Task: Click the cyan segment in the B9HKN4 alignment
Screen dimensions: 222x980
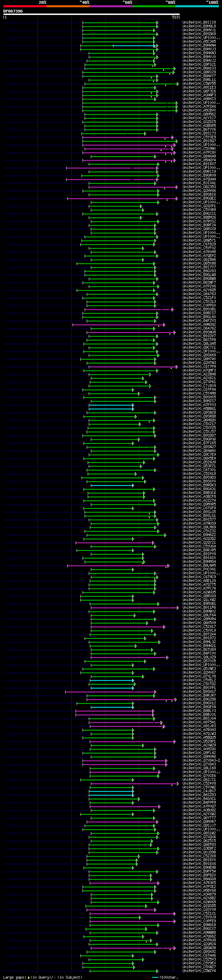Action: click(x=134, y=46)
